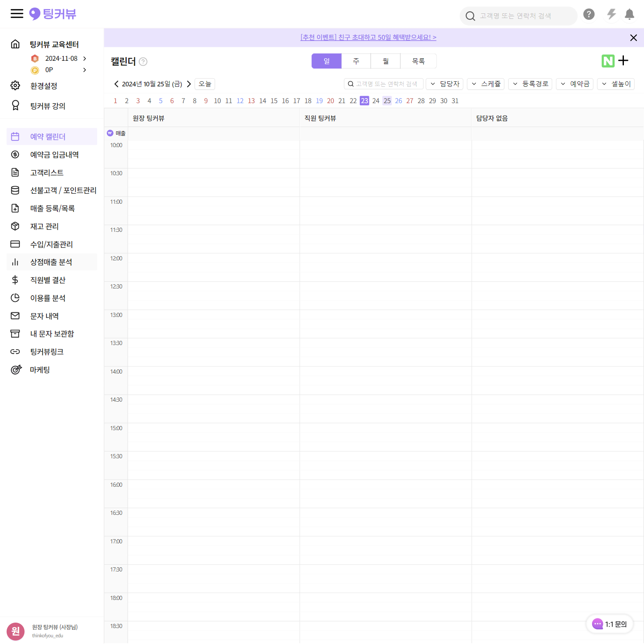Open 예약금 filter dropdown
The width and height of the screenshot is (644, 644).
(574, 84)
